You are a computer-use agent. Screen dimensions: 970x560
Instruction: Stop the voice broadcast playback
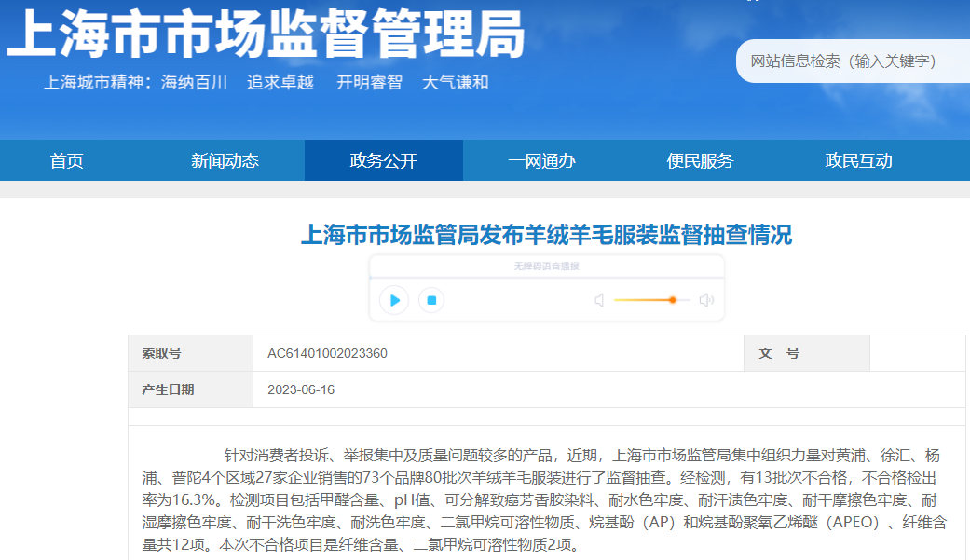[430, 300]
